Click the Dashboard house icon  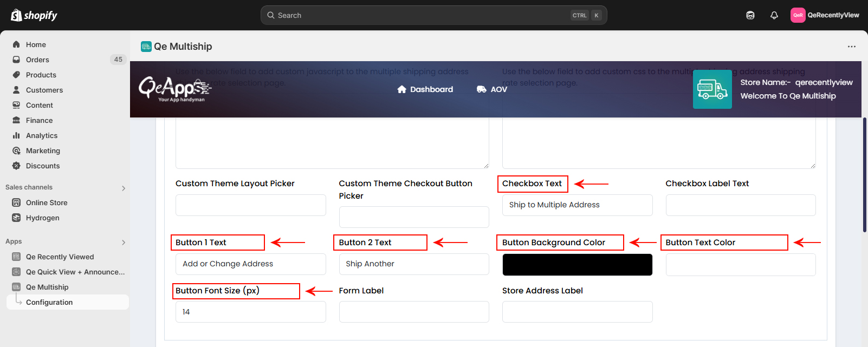pos(401,89)
